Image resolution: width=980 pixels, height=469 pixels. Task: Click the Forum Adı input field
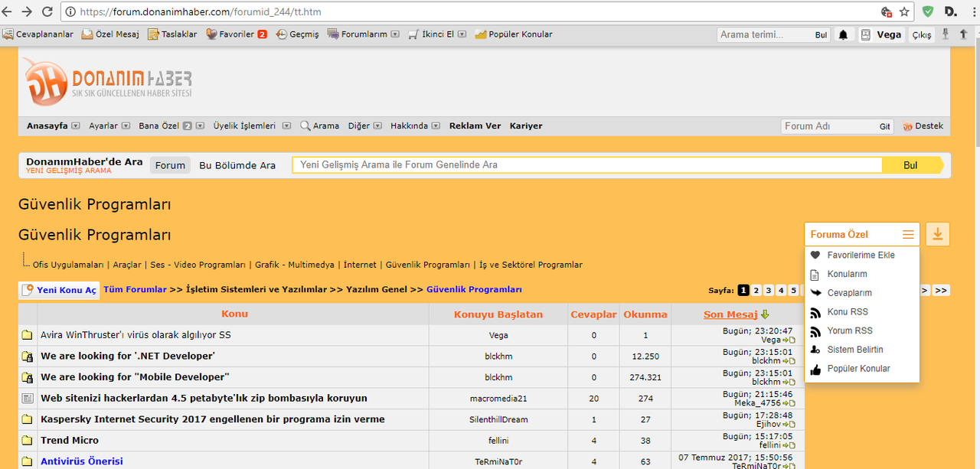pyautogui.click(x=830, y=126)
